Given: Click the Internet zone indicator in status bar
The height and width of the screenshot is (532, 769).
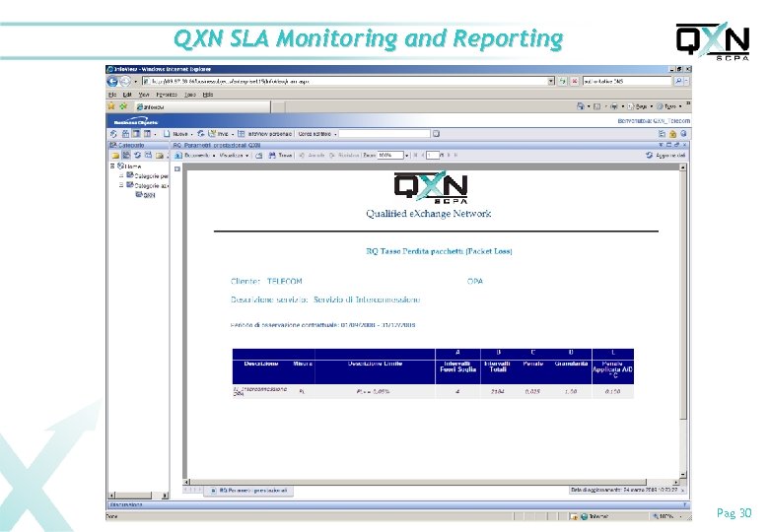Looking at the screenshot, I should coord(594,516).
